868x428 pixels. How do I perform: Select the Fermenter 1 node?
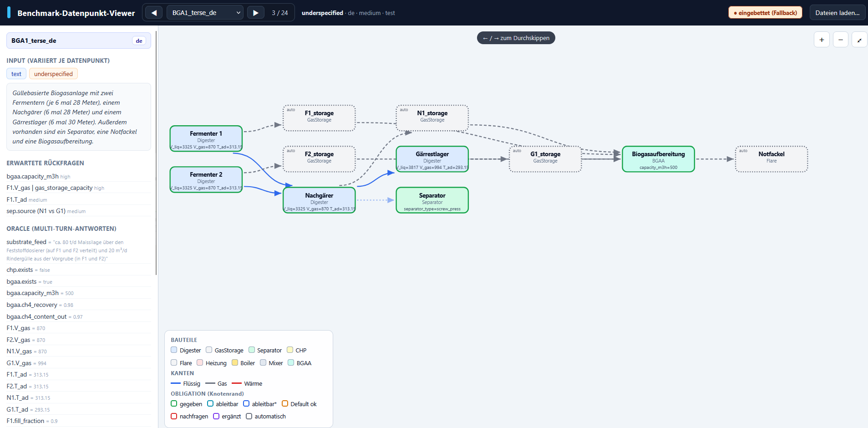206,138
